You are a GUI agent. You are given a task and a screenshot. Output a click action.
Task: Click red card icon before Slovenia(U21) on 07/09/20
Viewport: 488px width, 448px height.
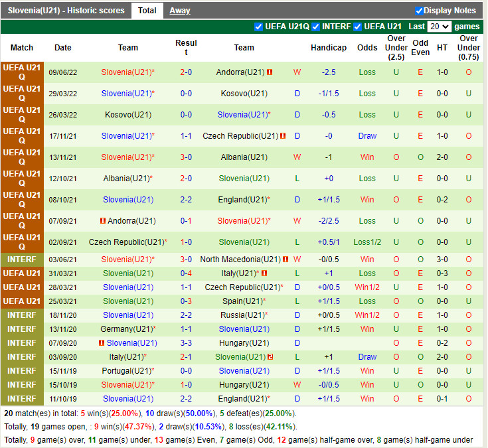[x=102, y=343]
